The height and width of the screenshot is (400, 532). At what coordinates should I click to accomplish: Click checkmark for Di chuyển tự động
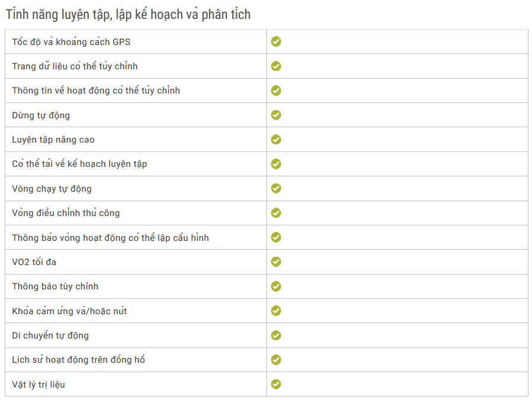276,335
